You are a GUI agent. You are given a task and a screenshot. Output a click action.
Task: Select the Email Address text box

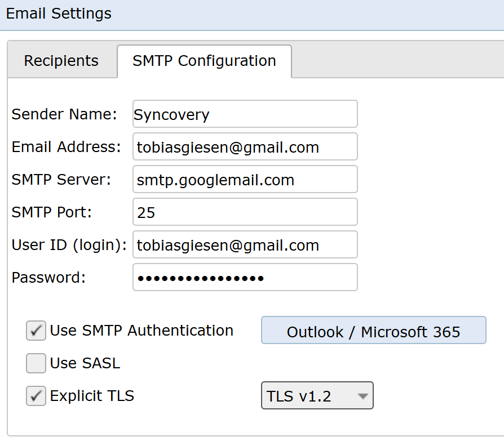coord(245,146)
